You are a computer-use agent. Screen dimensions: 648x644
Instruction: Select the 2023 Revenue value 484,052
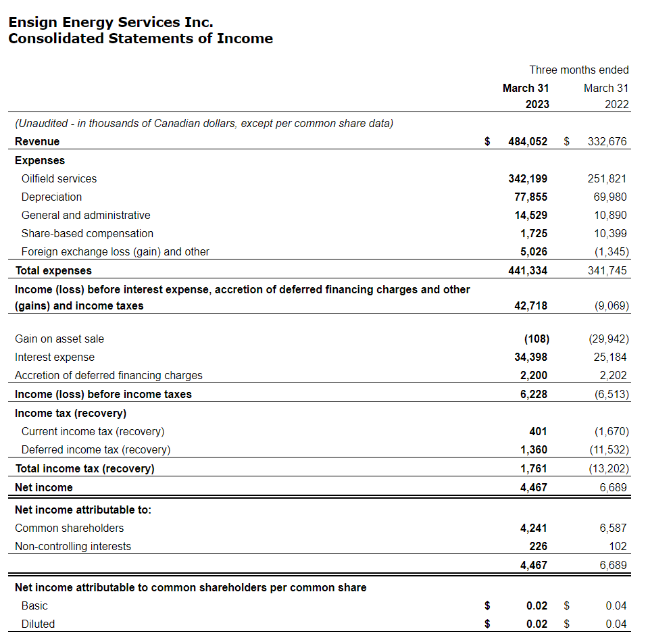(x=527, y=142)
